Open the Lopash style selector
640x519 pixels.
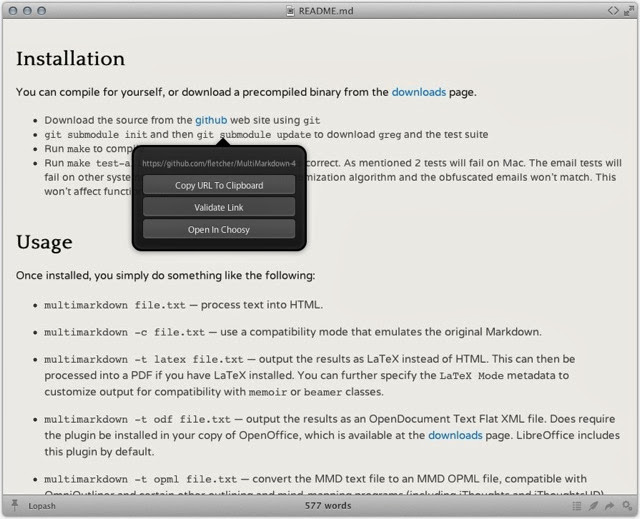click(42, 506)
